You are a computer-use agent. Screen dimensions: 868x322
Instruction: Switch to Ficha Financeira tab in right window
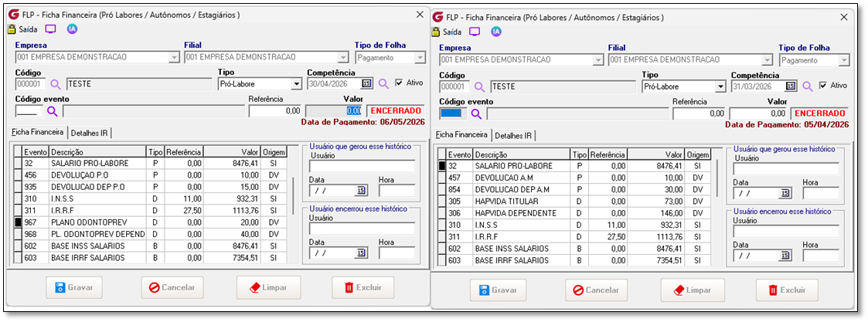[461, 134]
